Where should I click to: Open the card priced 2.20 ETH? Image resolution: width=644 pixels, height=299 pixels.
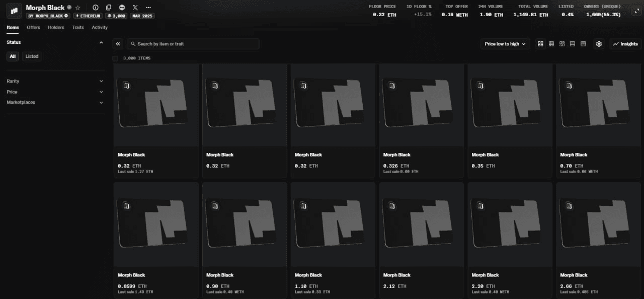click(510, 240)
